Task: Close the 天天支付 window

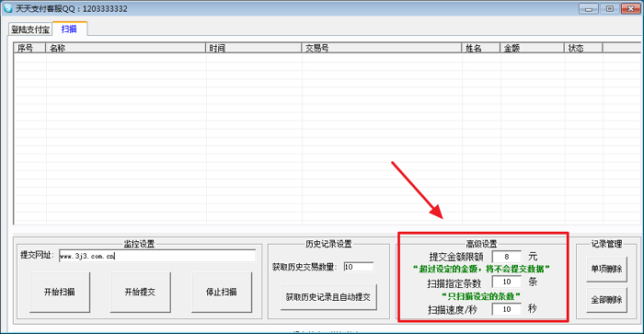Action: coord(631,8)
